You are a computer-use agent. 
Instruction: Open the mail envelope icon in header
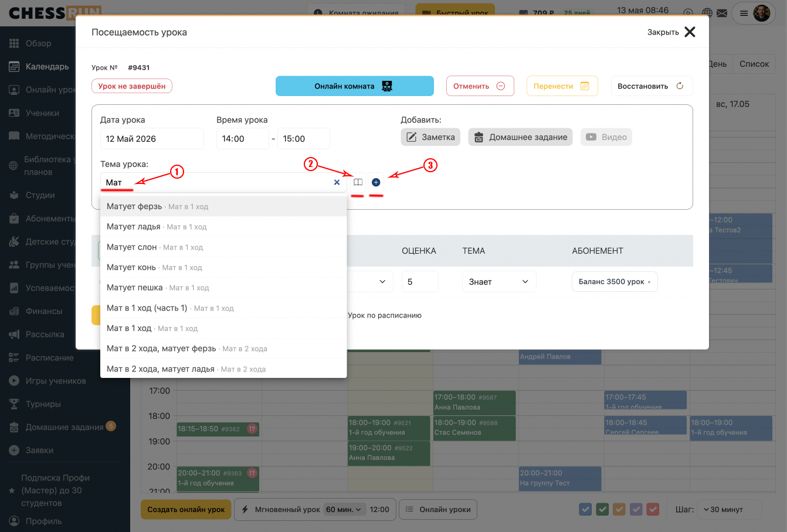pyautogui.click(x=722, y=13)
